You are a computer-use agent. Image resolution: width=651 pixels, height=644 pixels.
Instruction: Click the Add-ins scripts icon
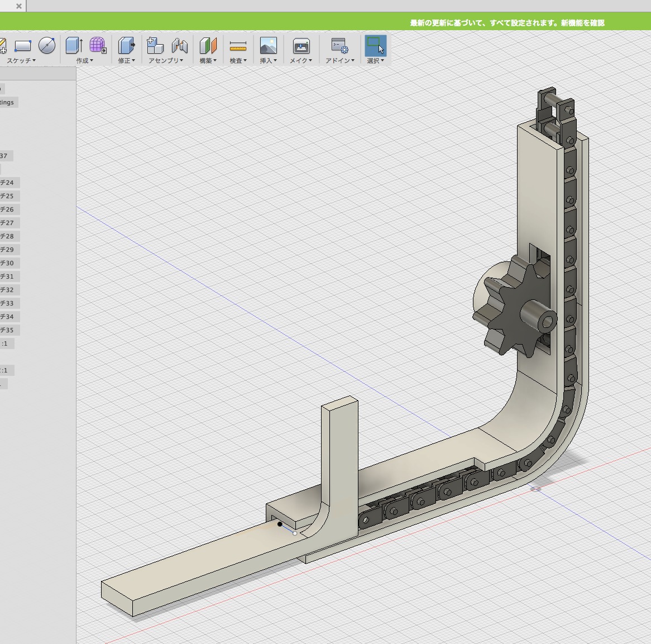[339, 46]
